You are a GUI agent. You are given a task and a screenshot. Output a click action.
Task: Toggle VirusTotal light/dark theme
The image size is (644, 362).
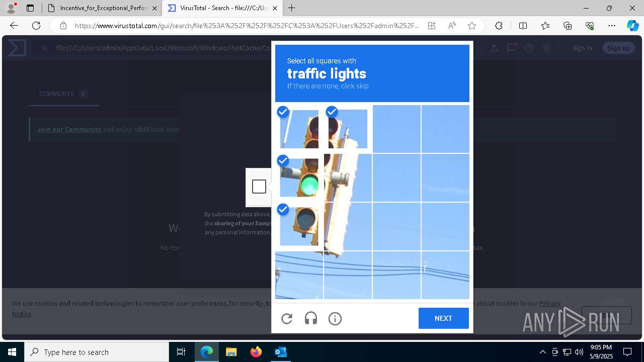tap(546, 48)
